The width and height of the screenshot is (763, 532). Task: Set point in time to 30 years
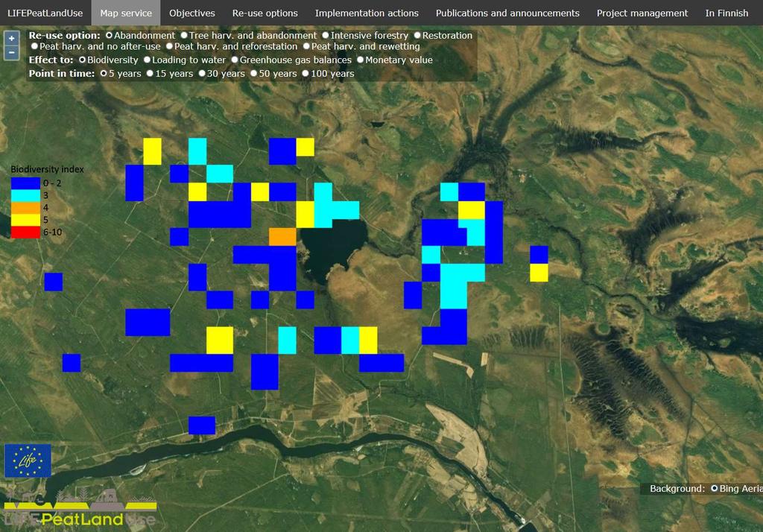(x=202, y=74)
